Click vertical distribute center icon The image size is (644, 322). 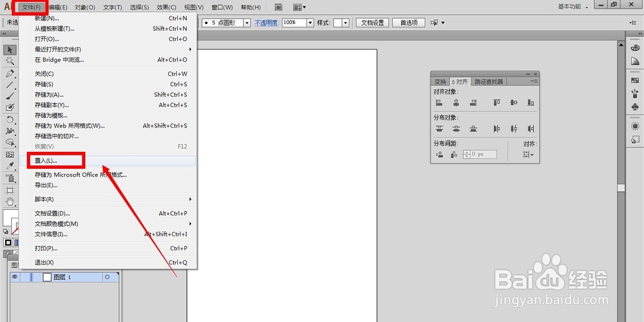click(456, 129)
